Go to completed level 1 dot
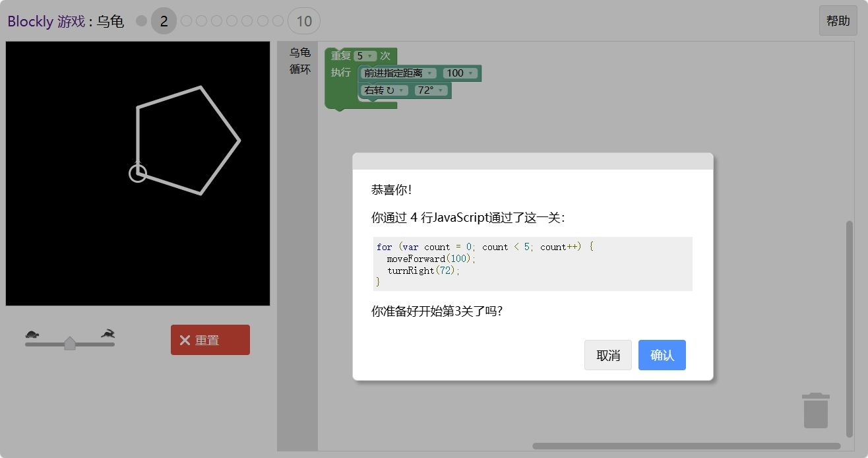The image size is (868, 458). pos(141,21)
